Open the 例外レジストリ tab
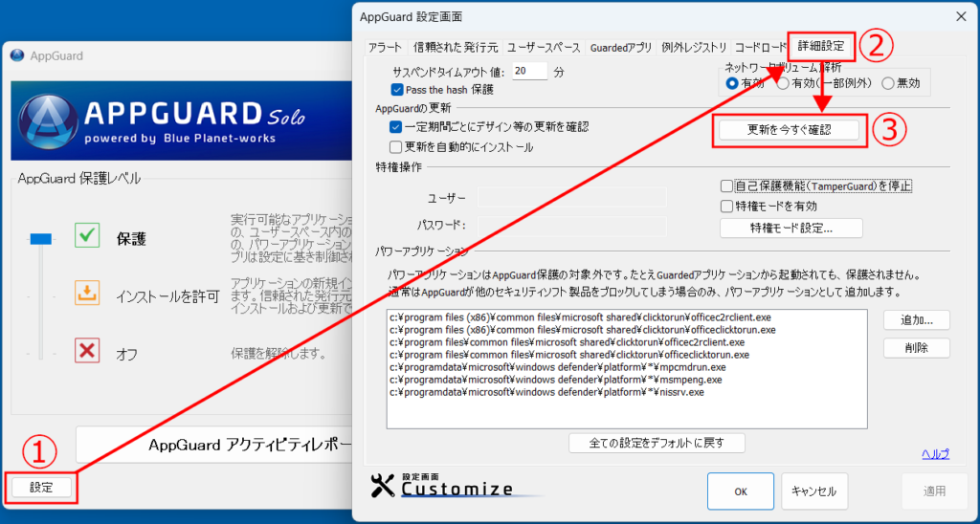The width and height of the screenshot is (980, 524). 693,47
